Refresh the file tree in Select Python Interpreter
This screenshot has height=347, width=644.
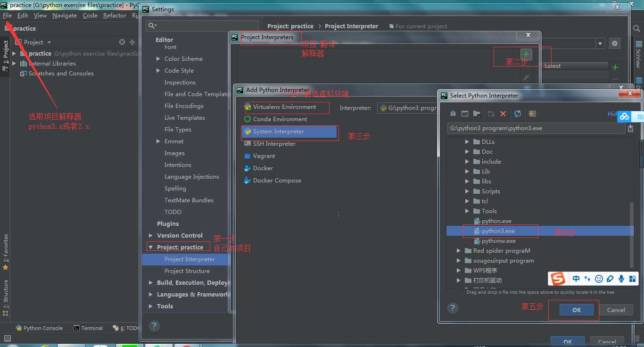518,114
